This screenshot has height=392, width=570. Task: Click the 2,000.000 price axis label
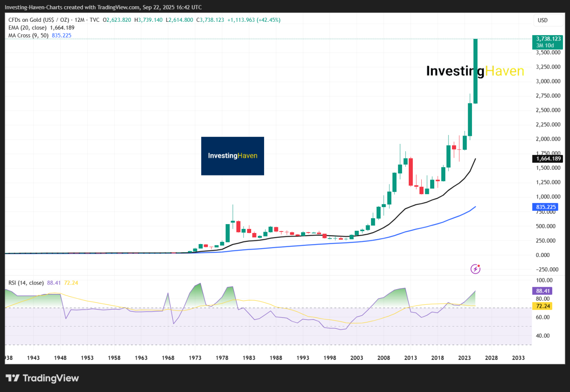(x=548, y=139)
